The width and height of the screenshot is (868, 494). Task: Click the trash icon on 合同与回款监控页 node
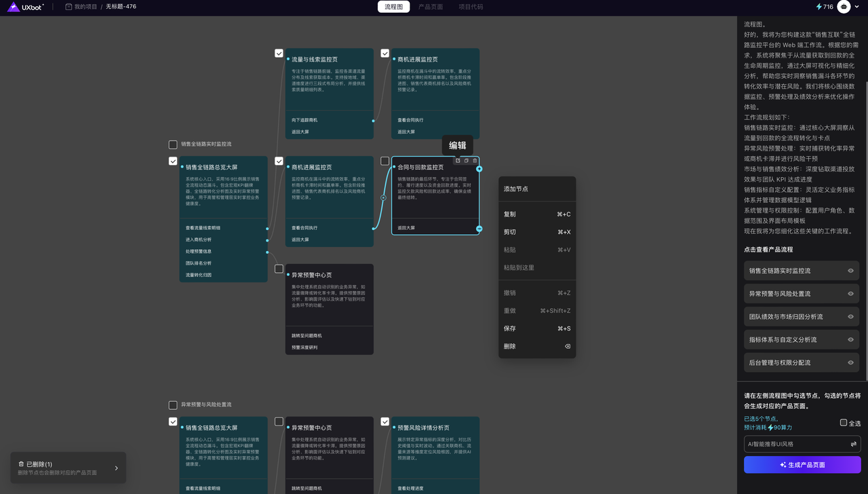(x=475, y=161)
